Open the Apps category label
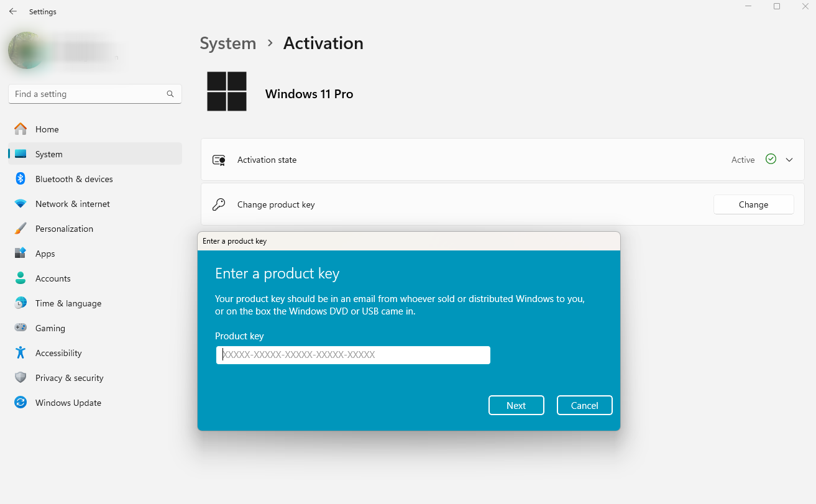Image resolution: width=816 pixels, height=504 pixels. point(45,254)
